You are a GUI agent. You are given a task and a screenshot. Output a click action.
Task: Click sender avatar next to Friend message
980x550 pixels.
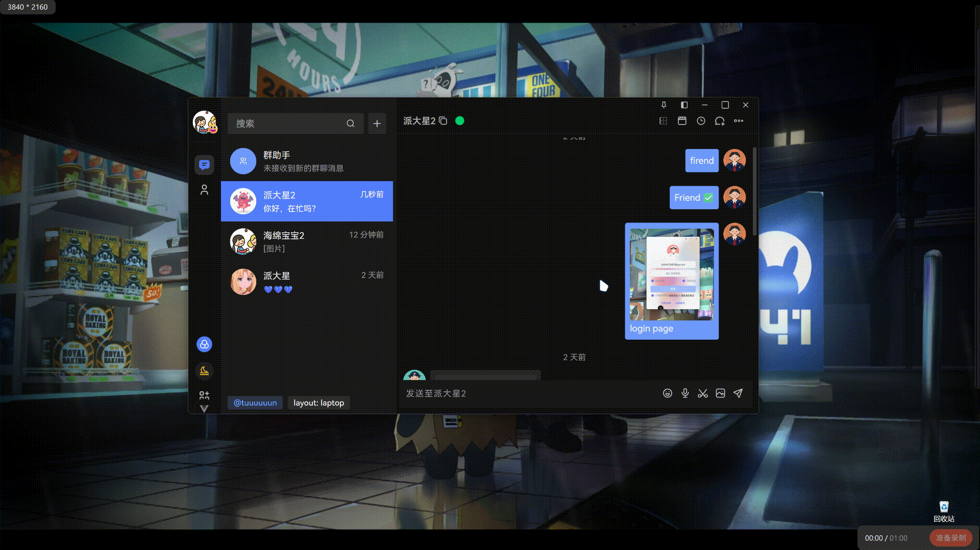coord(734,197)
